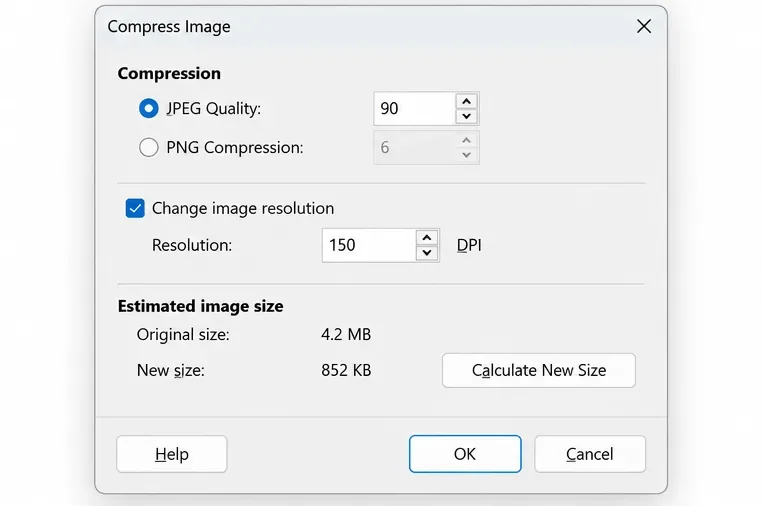
Task: Open Help for Compress Image
Action: click(x=172, y=454)
